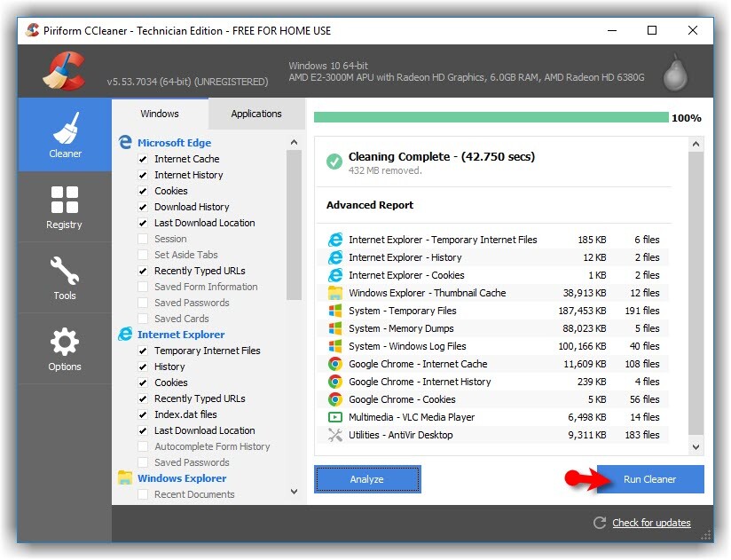Enable the Session checkbox
This screenshot has height=560, width=731.
tap(143, 239)
